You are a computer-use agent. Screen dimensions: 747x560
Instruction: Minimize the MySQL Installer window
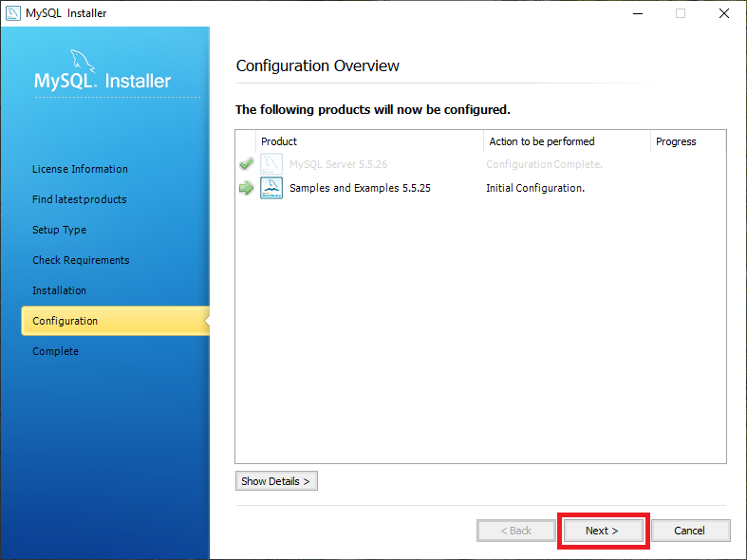click(638, 13)
